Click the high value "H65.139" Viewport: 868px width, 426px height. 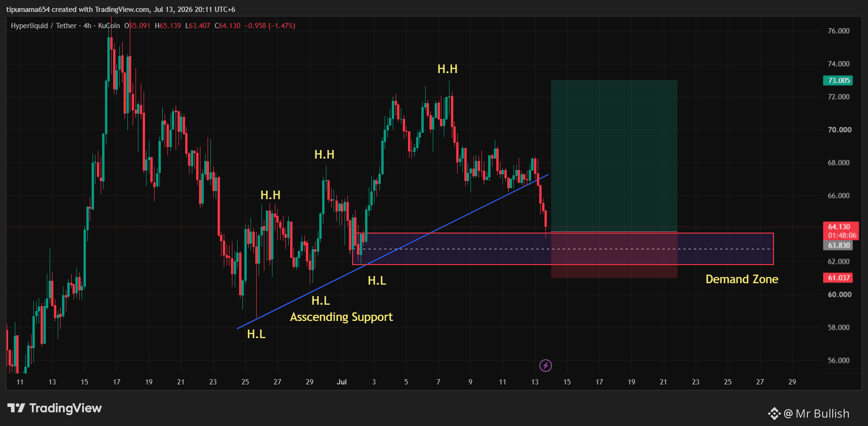168,26
